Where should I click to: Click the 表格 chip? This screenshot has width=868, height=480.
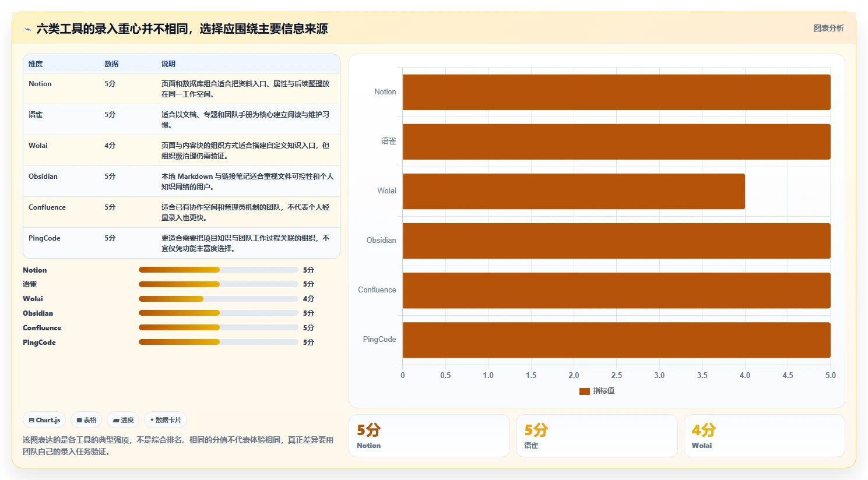(86, 420)
